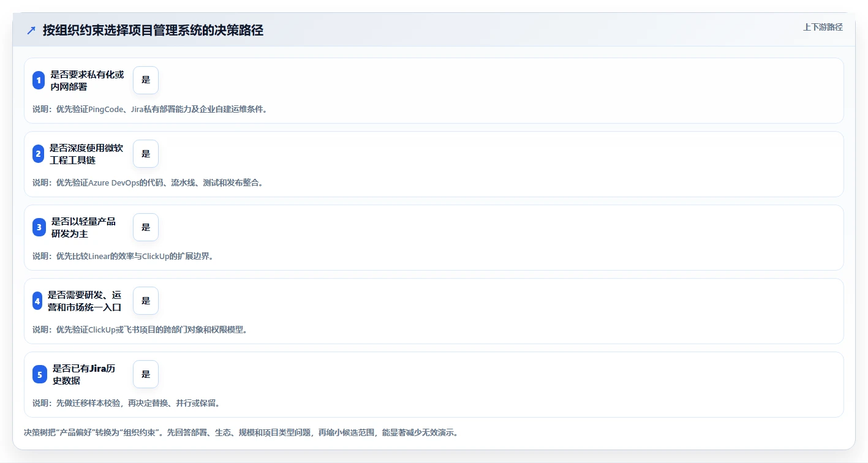Click the note about PingCode、Jira私有部署能力
The width and height of the screenshot is (868, 463).
tap(150, 109)
